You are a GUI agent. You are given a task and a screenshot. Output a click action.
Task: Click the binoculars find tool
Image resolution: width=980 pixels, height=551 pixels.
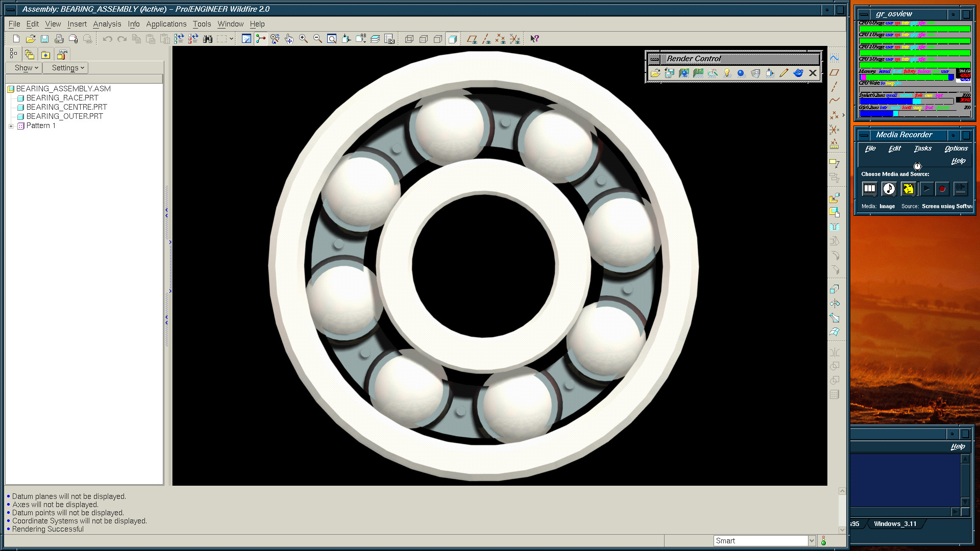207,39
